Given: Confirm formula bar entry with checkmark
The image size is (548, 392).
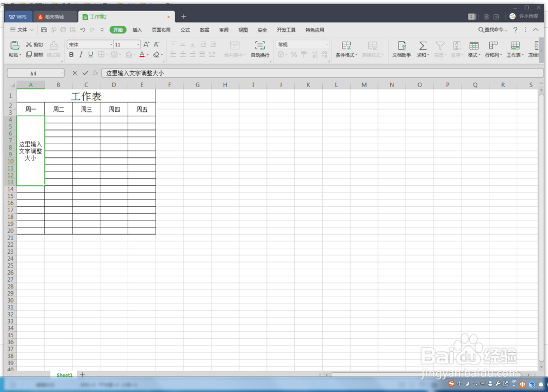Looking at the screenshot, I should pos(85,73).
